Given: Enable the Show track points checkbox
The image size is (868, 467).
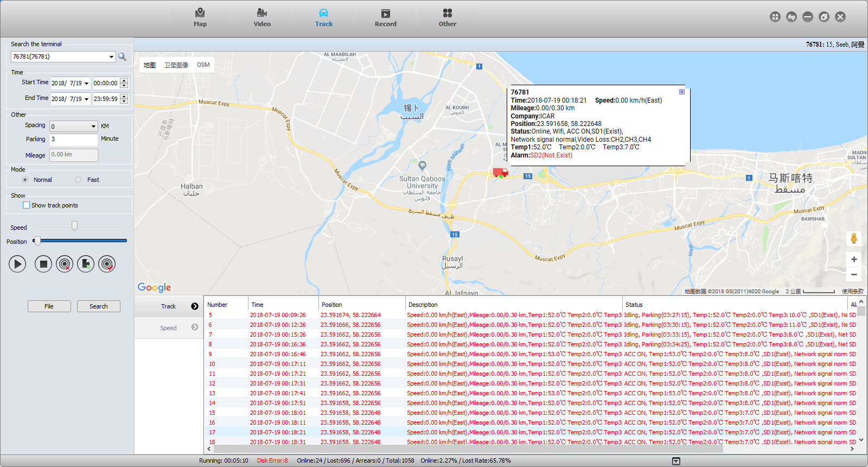Looking at the screenshot, I should 26,205.
